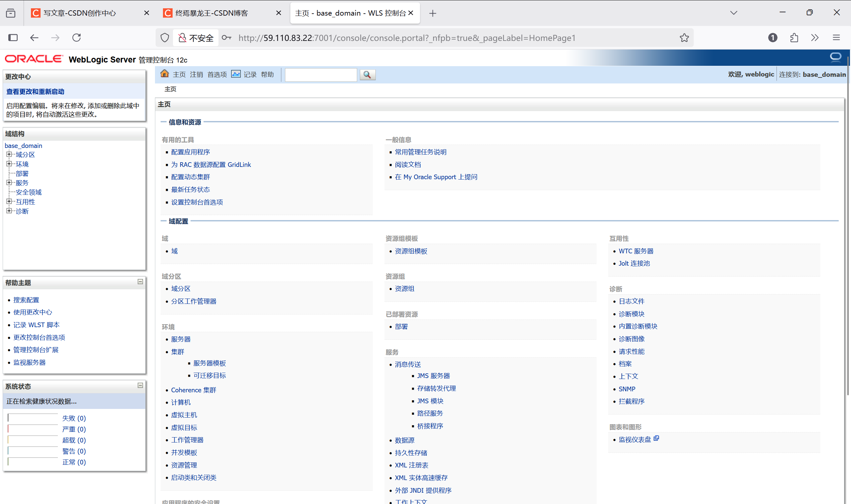The image size is (851, 504).
Task: Click the account badge icon showing 1
Action: 773,38
